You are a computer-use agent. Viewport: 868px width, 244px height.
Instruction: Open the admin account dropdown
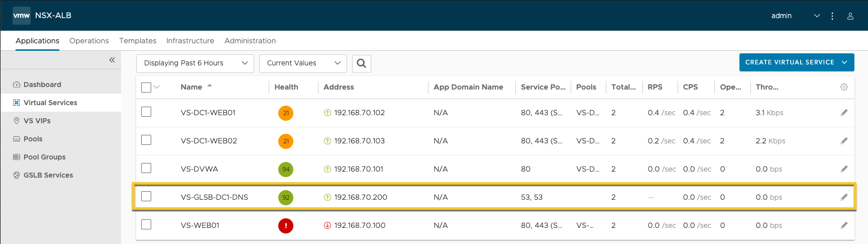pyautogui.click(x=796, y=16)
